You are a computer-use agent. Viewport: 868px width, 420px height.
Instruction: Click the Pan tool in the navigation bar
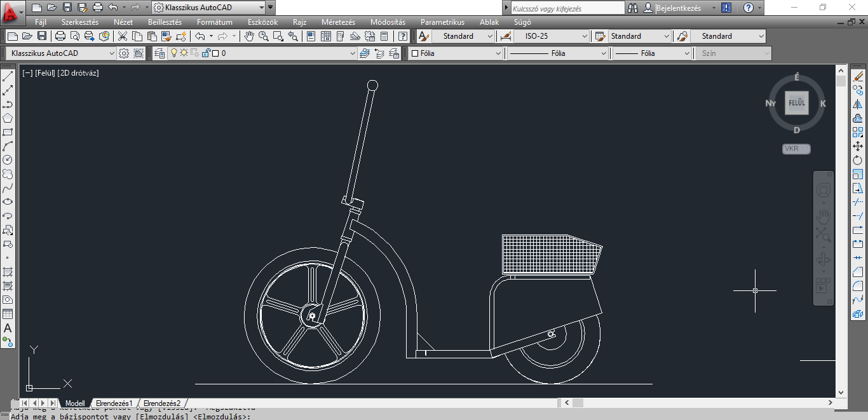click(823, 216)
